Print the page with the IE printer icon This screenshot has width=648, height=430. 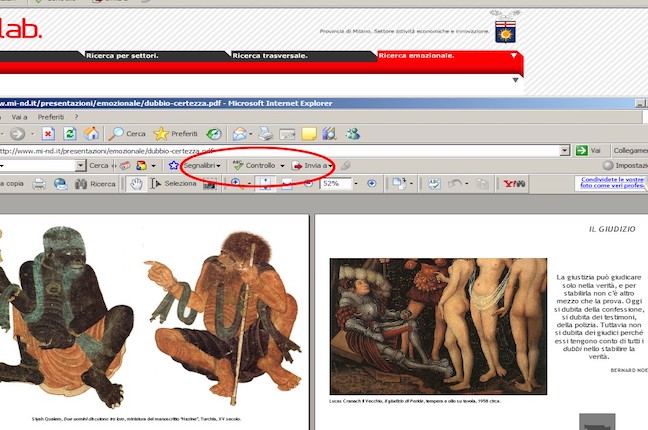point(265,134)
